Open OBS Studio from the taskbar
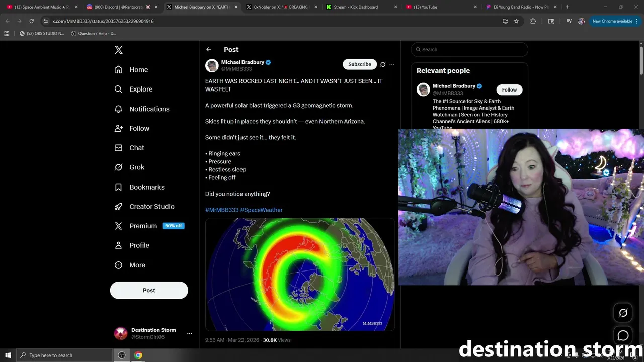This screenshot has width=644, height=362. coord(122,355)
